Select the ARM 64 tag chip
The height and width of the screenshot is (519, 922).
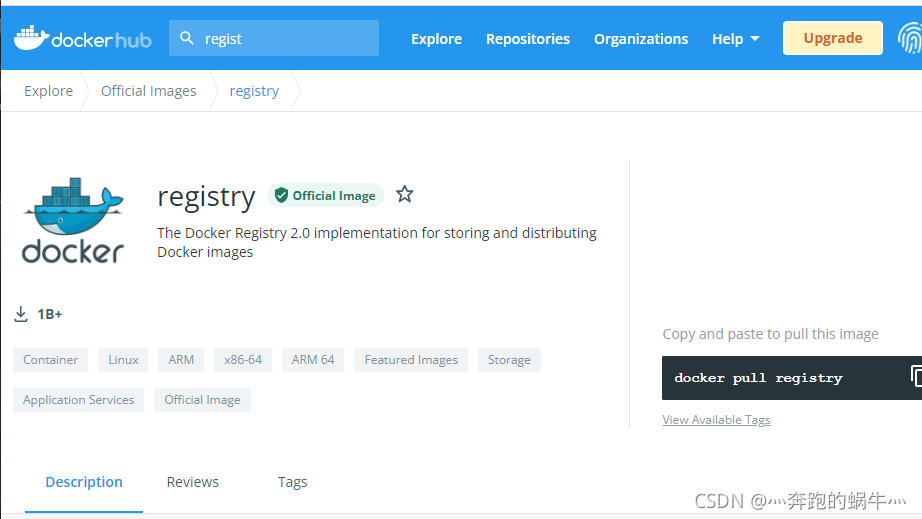click(313, 360)
